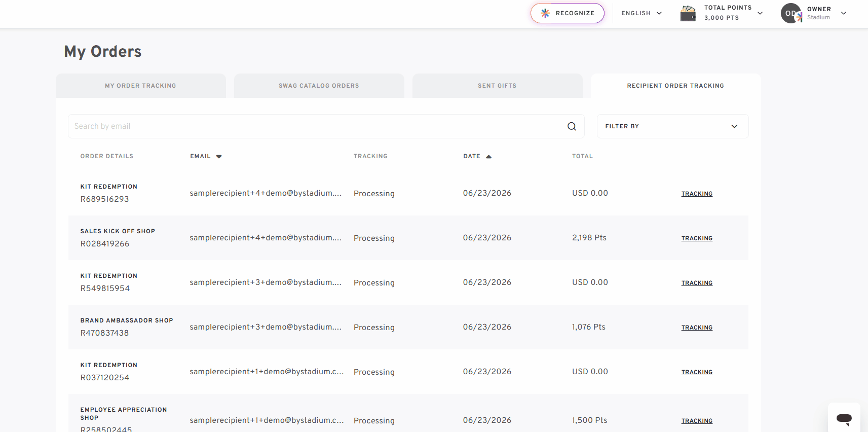Click date of order R037120254
Screen dimensions: 868x432
point(487,372)
